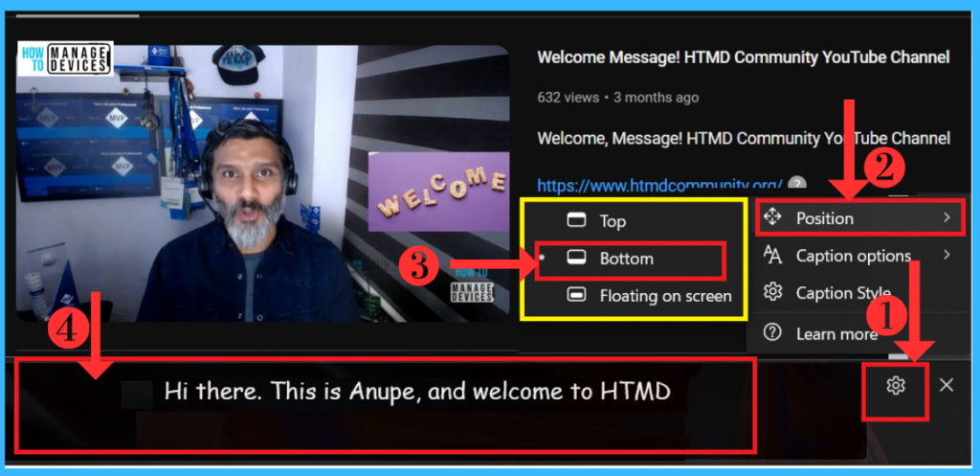Click the 632 views • 3 months ago text
Screen dimensions: 980x476
point(617,98)
